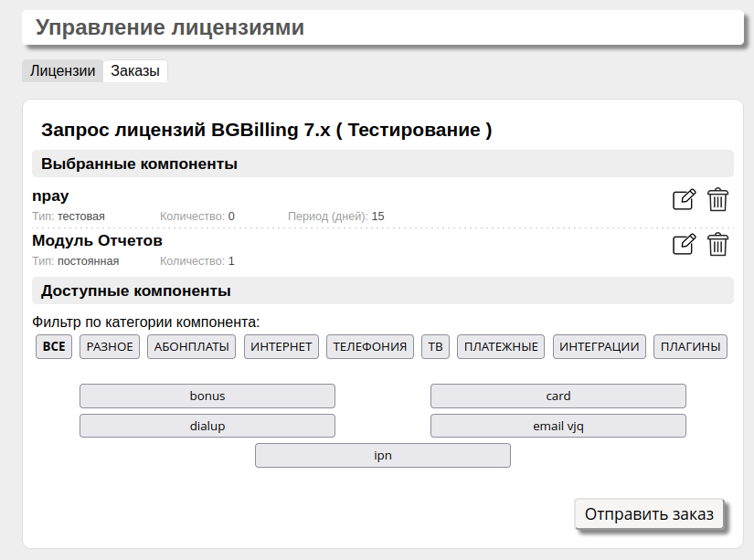
Task: Delete the npay component
Action: (718, 199)
